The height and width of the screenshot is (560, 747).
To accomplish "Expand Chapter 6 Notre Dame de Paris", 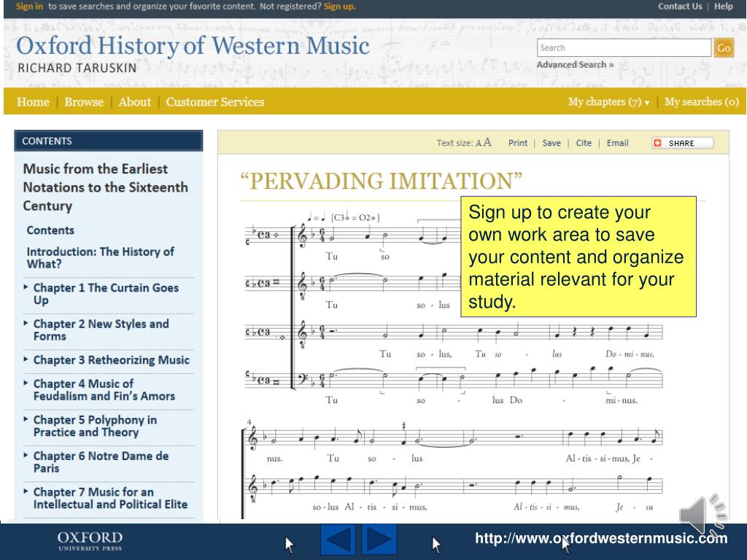I will click(x=26, y=456).
